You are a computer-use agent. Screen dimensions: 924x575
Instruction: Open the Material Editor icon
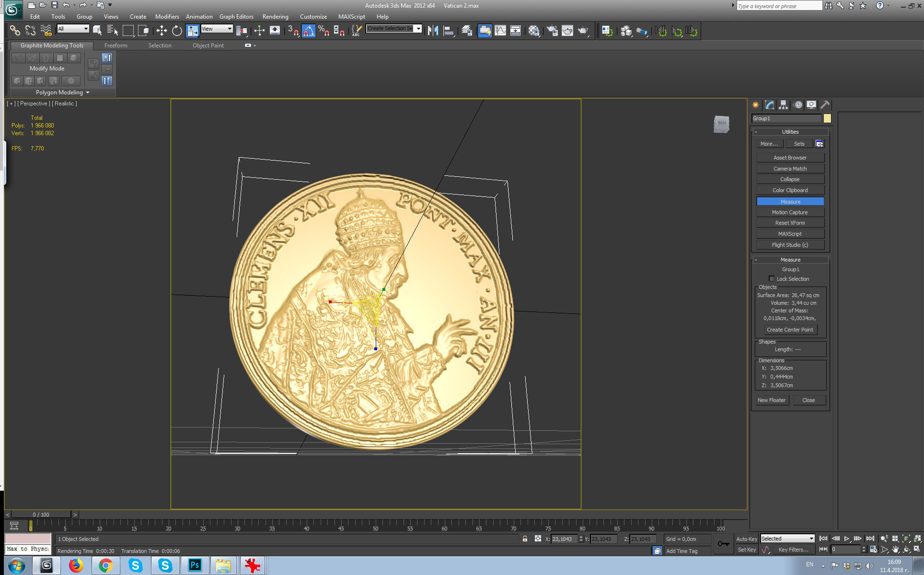(534, 31)
